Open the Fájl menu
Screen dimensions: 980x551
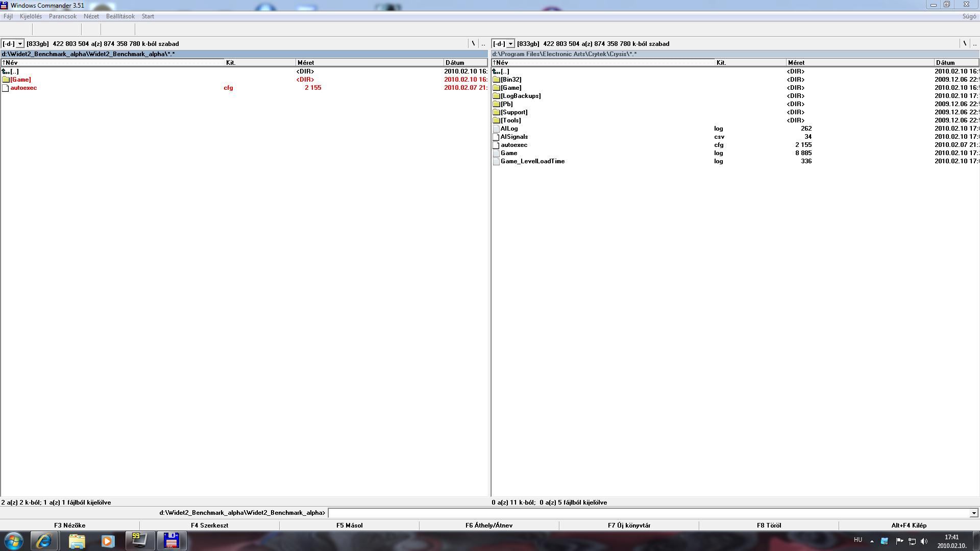pyautogui.click(x=8, y=16)
